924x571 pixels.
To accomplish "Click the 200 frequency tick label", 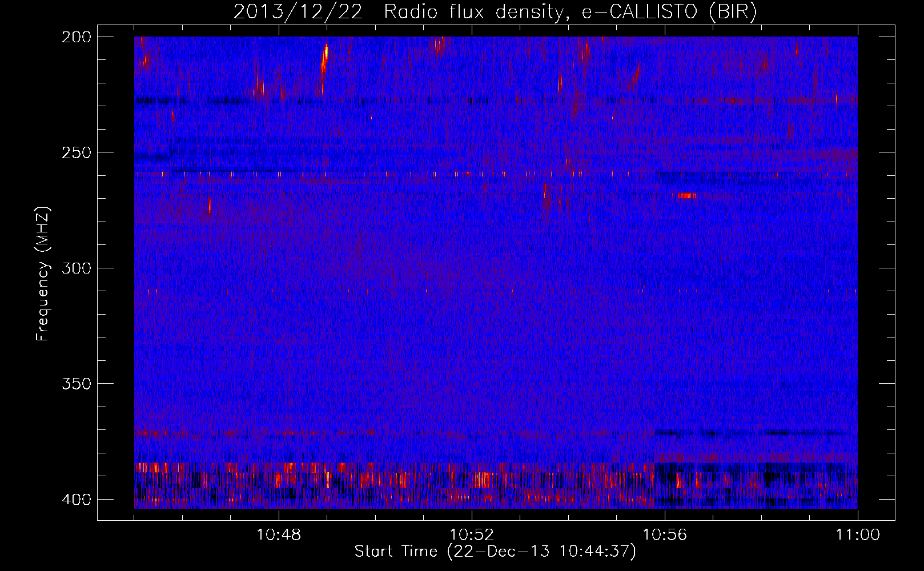I will [76, 37].
